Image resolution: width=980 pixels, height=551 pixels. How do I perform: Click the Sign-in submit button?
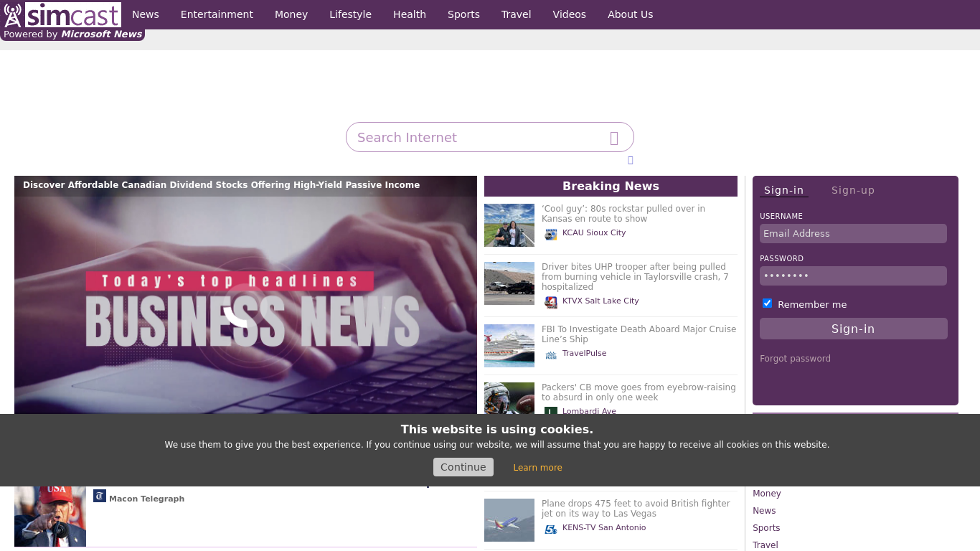[x=854, y=329]
